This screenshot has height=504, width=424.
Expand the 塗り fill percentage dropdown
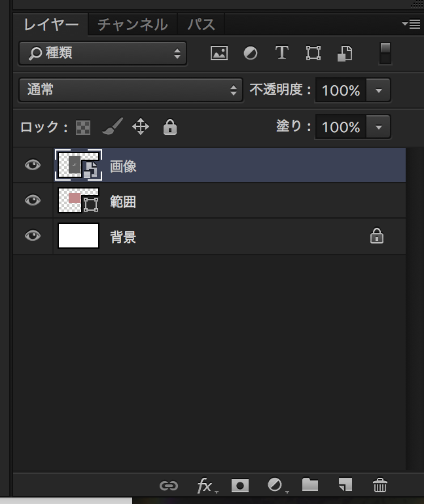click(378, 127)
